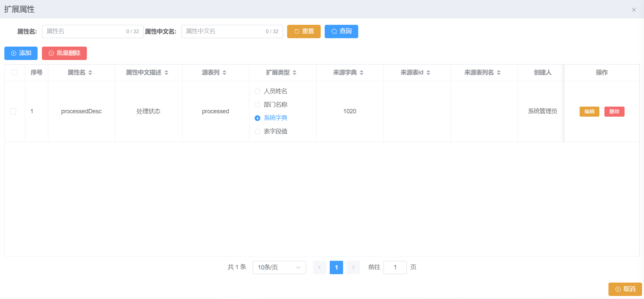Sort by 扩展类型 column arrows

pos(294,73)
